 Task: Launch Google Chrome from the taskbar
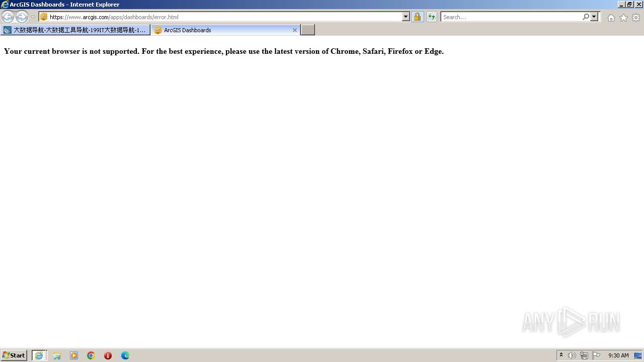(x=91, y=355)
